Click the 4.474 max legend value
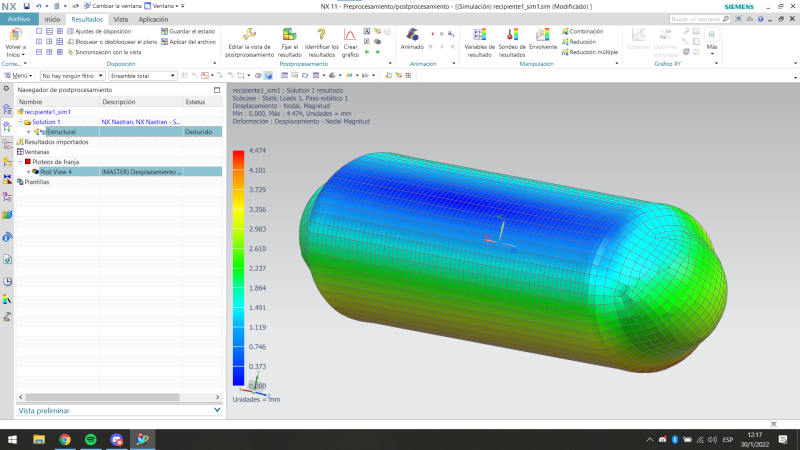The width and height of the screenshot is (800, 450). (258, 151)
